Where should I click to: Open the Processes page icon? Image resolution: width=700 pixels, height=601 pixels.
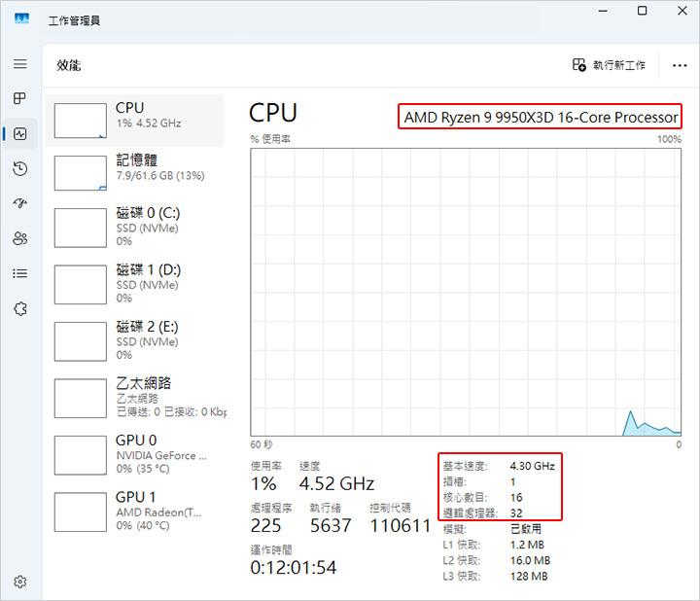19,98
